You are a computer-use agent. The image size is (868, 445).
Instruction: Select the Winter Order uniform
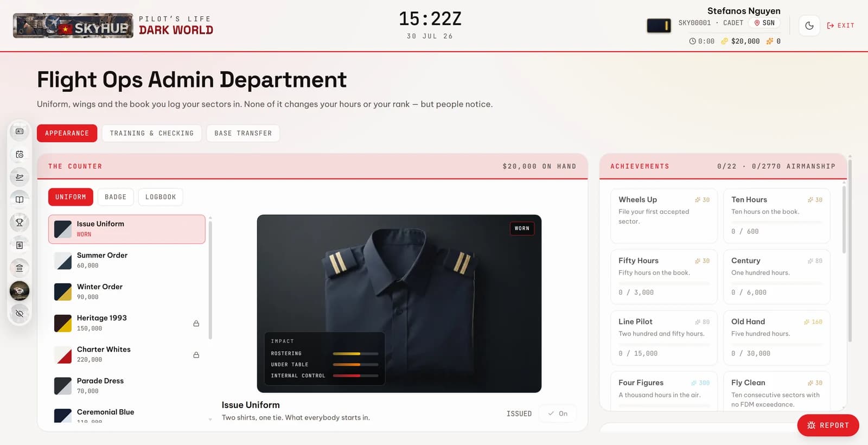point(127,292)
